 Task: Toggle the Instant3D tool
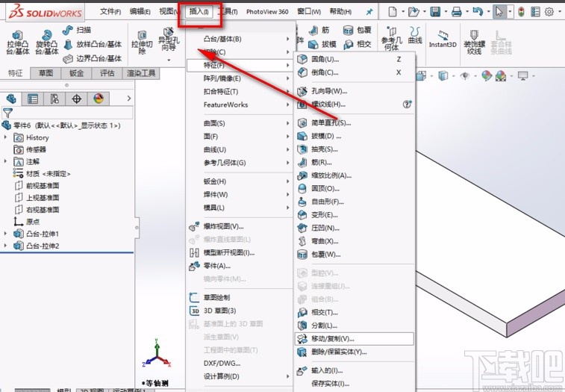coord(443,40)
